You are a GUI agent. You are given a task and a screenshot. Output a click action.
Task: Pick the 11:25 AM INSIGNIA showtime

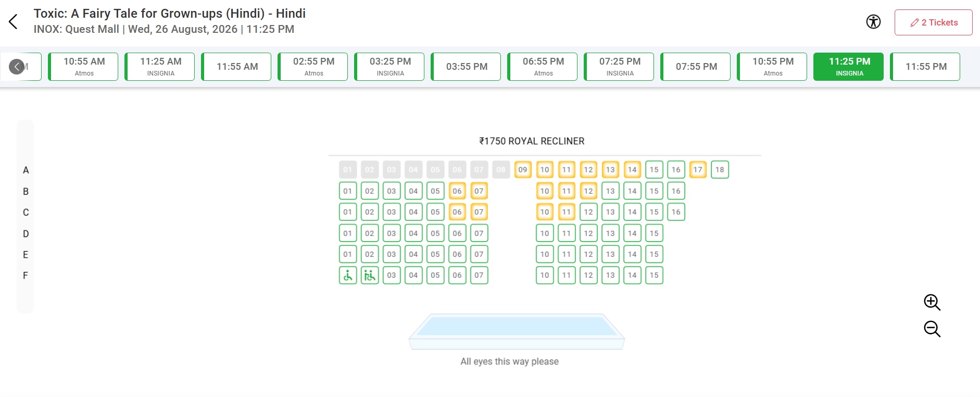(160, 67)
